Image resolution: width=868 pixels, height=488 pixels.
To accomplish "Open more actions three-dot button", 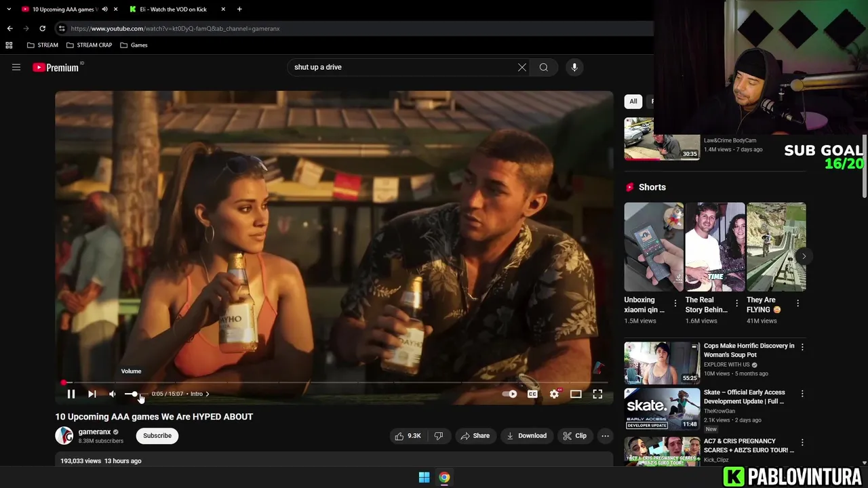I will point(605,436).
